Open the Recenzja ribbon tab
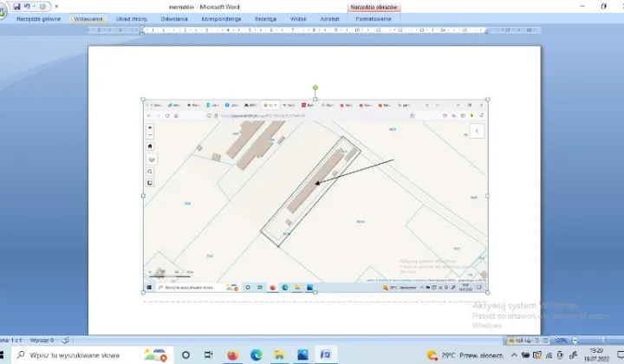 click(x=265, y=19)
